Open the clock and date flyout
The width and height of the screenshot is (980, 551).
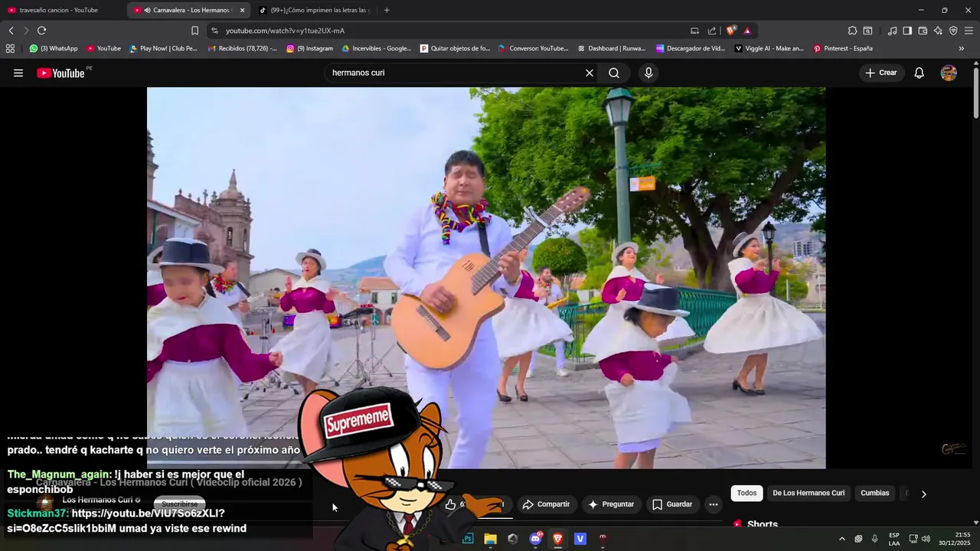click(x=955, y=539)
